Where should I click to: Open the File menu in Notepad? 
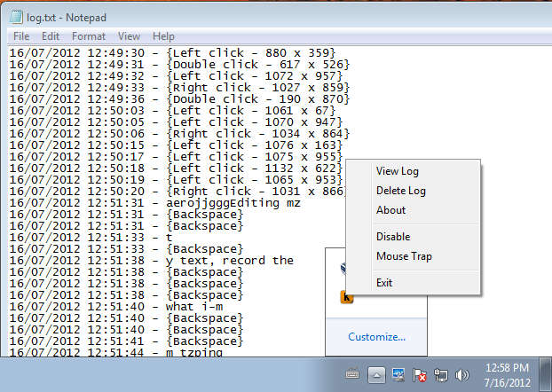pos(21,36)
